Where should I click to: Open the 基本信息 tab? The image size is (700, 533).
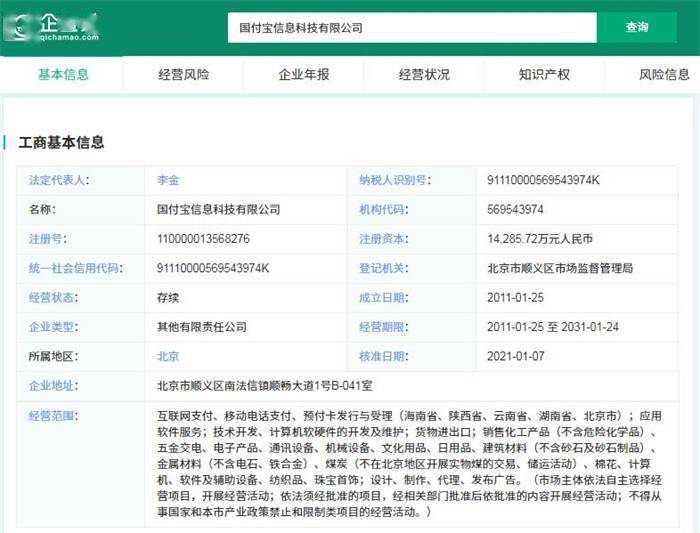pyautogui.click(x=63, y=74)
